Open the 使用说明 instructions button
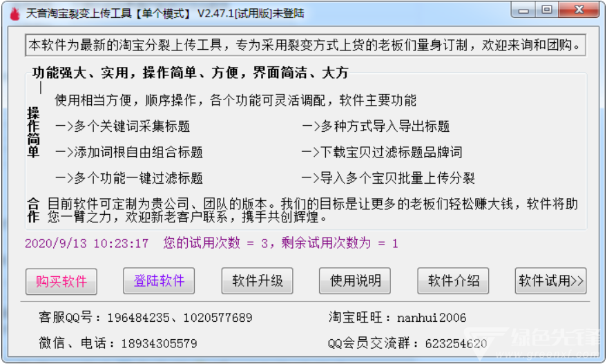This screenshot has width=607, height=364. tap(354, 280)
